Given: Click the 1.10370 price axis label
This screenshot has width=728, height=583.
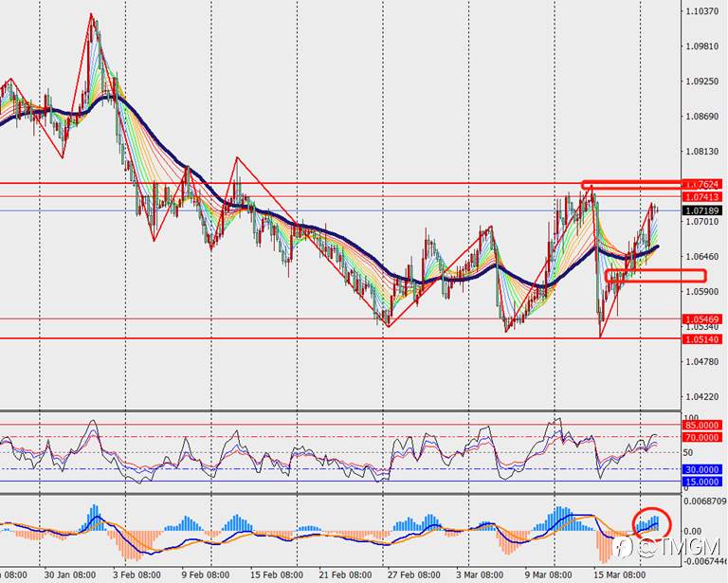Looking at the screenshot, I should (704, 10).
